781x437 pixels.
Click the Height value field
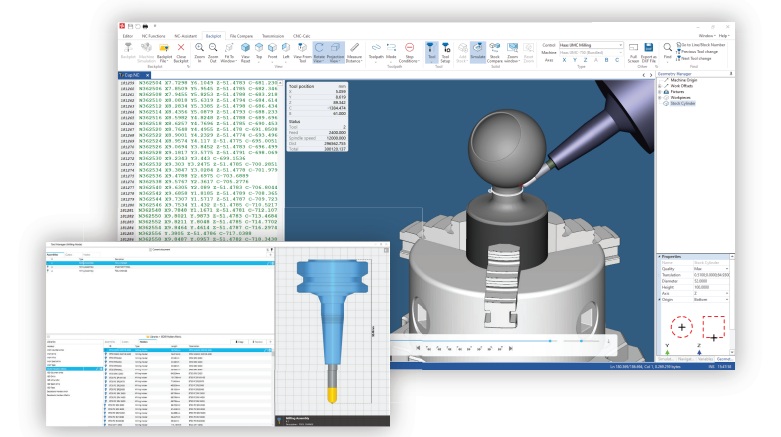[x=711, y=287]
